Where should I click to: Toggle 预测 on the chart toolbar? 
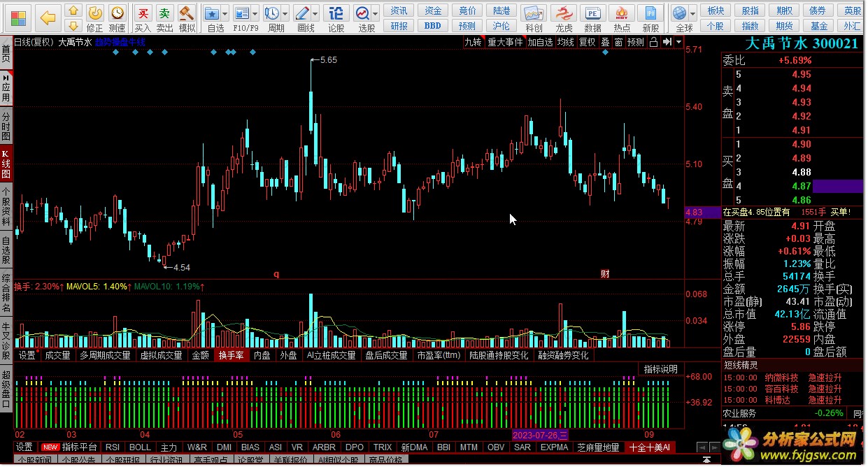tap(635, 42)
